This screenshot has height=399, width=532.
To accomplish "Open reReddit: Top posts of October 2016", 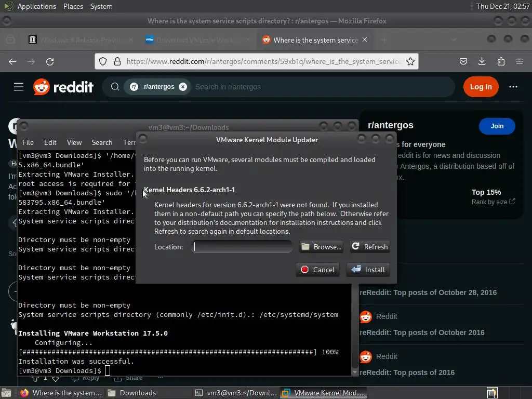I will click(422, 332).
